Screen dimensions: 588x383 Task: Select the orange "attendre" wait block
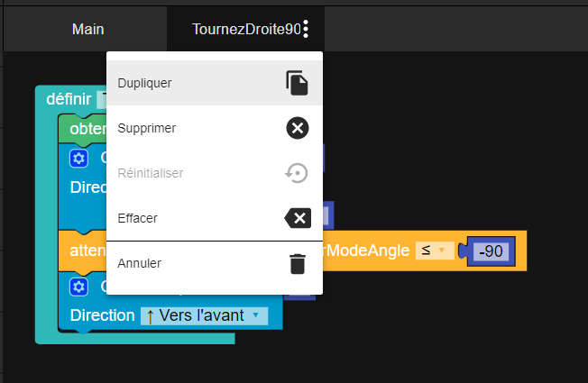[x=85, y=249]
